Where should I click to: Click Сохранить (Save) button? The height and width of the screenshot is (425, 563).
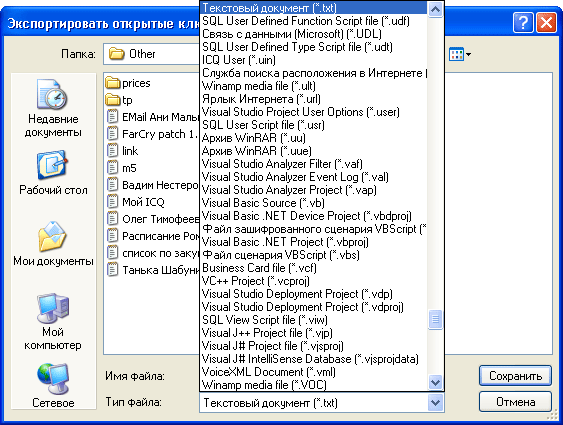click(515, 376)
